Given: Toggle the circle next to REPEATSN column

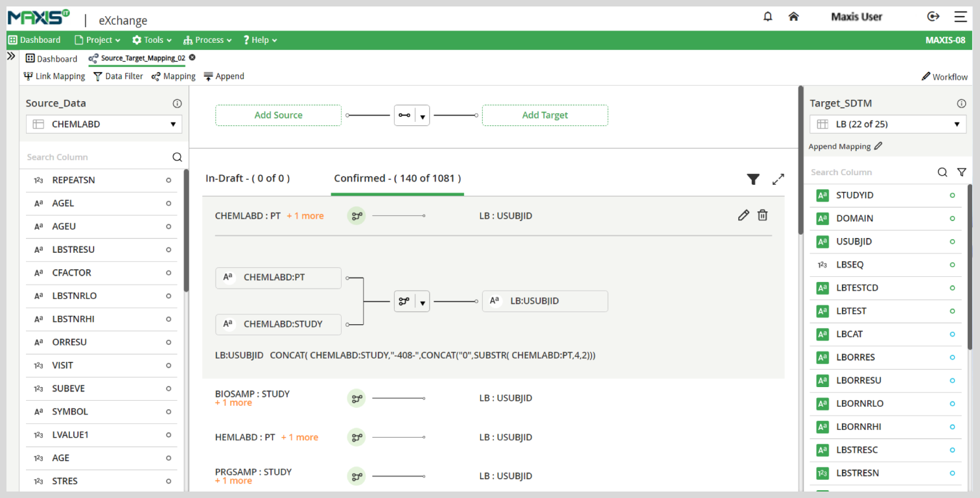Looking at the screenshot, I should click(x=169, y=180).
